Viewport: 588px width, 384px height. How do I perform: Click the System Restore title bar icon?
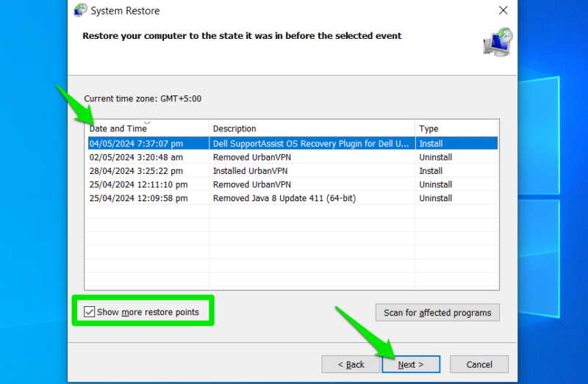(x=80, y=10)
